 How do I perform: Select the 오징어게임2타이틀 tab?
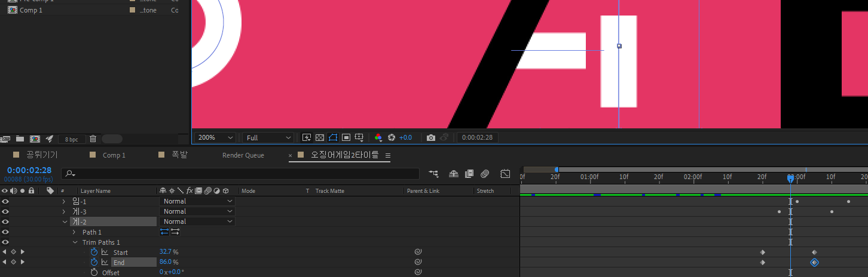pyautogui.click(x=344, y=155)
